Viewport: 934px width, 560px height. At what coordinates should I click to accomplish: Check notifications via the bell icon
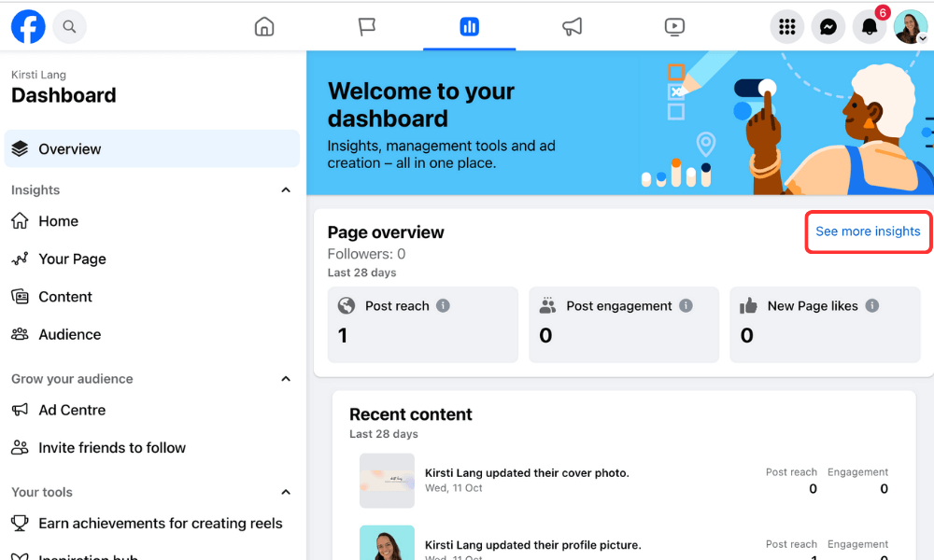tap(869, 26)
